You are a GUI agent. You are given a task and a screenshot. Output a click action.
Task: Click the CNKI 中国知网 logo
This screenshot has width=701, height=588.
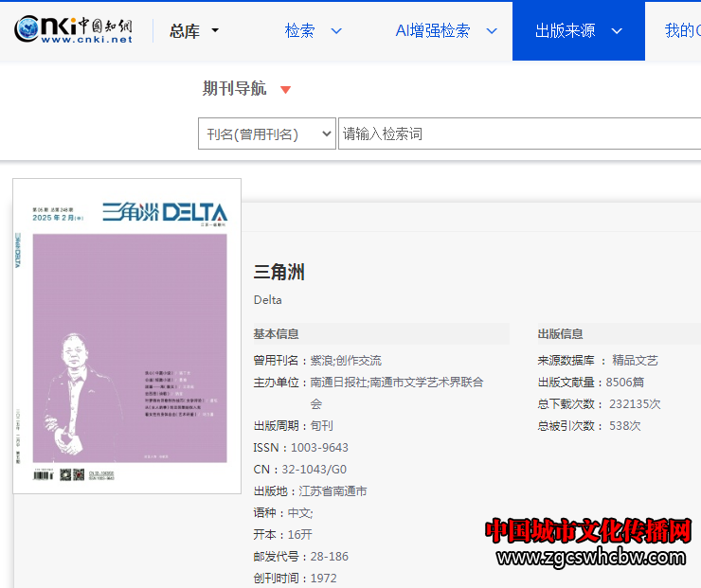74,30
